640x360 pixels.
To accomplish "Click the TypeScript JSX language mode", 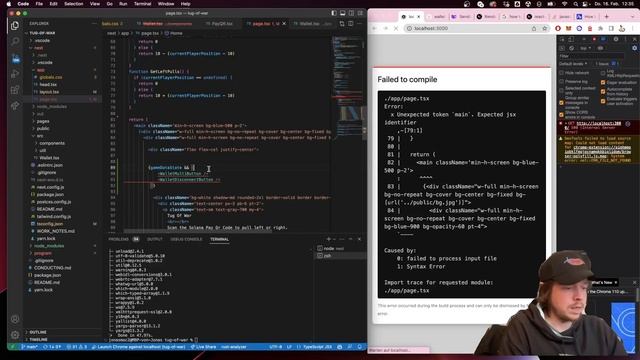I will [x=317, y=347].
